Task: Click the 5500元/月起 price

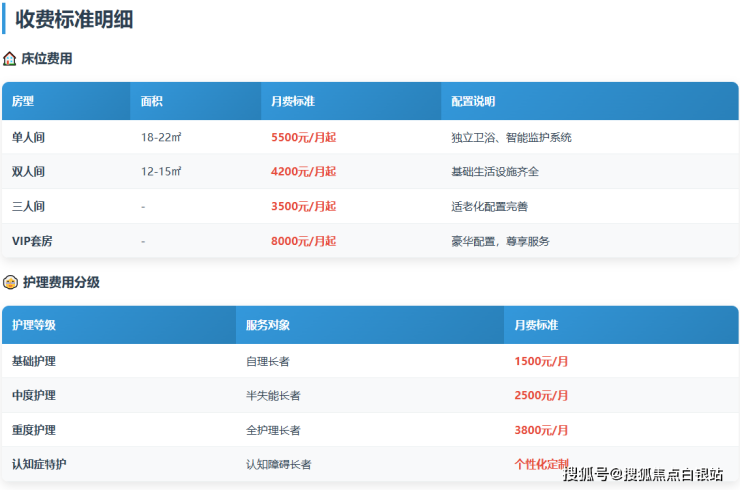Action: coord(303,137)
